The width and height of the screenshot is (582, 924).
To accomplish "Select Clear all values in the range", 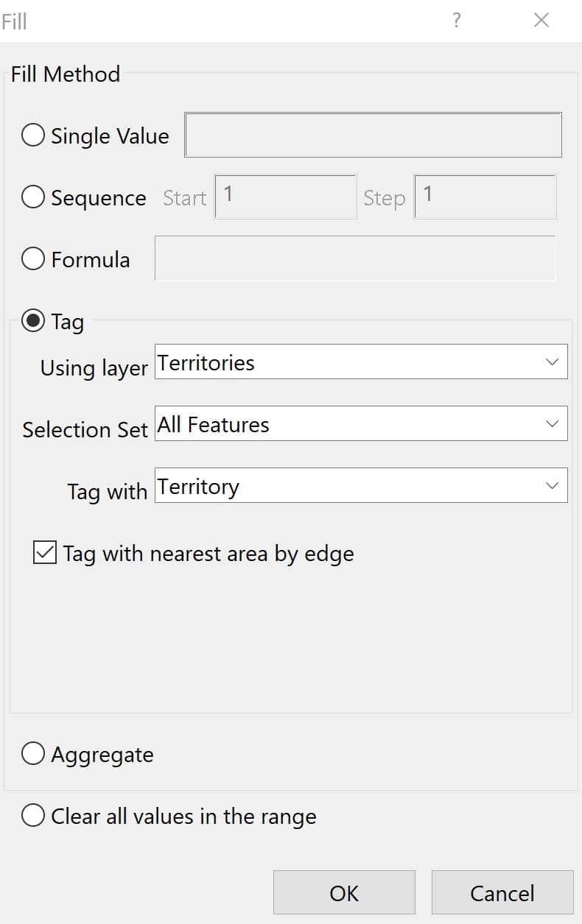I will pyautogui.click(x=33, y=816).
